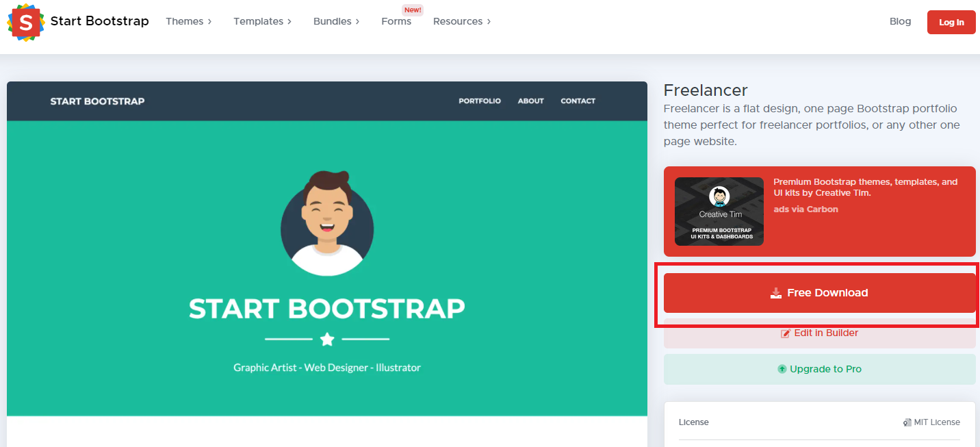Viewport: 980px width, 447px height.
Task: Click the Edit in Builder button
Action: pyautogui.click(x=820, y=333)
